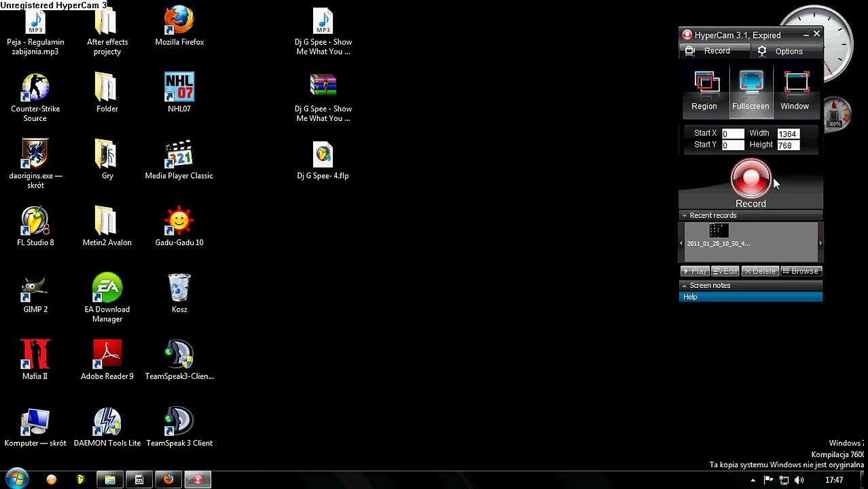Click the CPU meter gadget showing 49%
868x489 pixels.
pyautogui.click(x=836, y=113)
